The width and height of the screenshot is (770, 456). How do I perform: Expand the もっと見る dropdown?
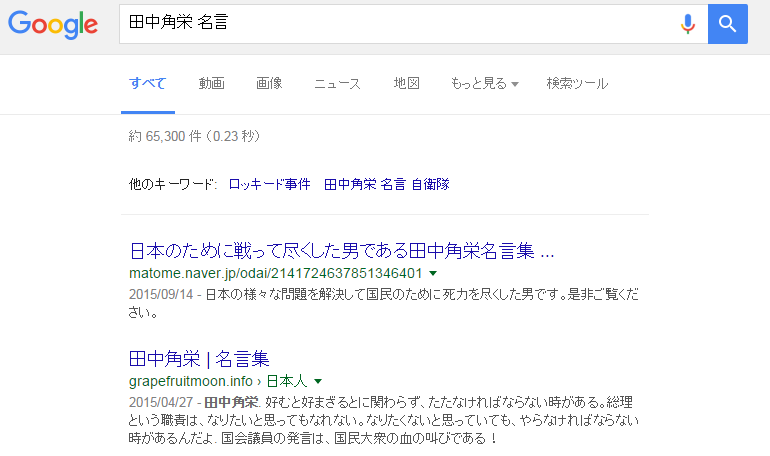point(484,83)
